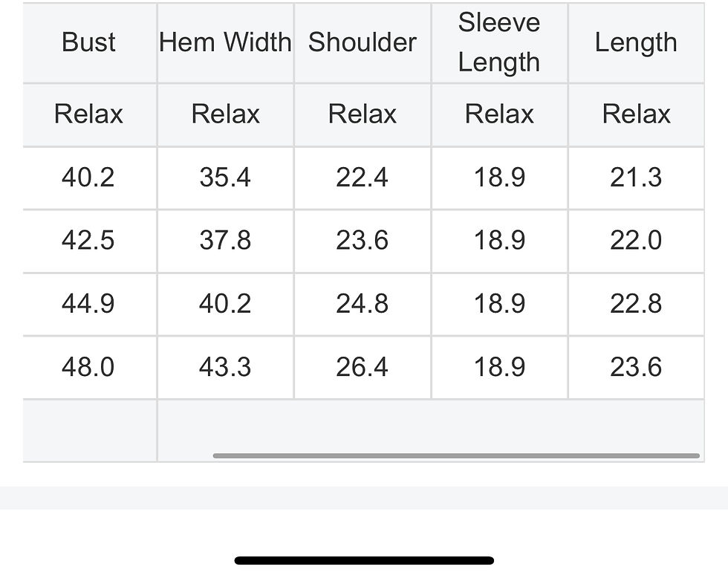Select the 43.3 hem width cell
Viewport: 728px width, 578px height.
click(x=225, y=367)
